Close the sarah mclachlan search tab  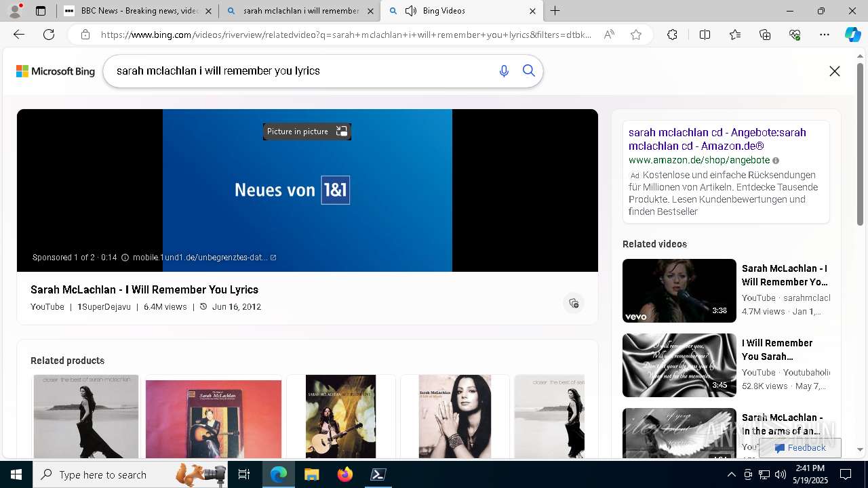tap(370, 11)
